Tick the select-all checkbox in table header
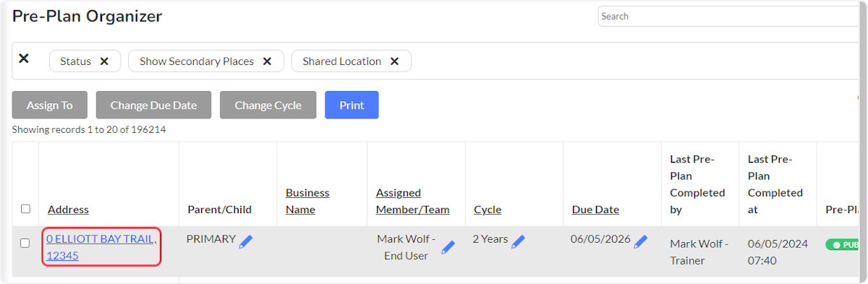 [x=25, y=209]
